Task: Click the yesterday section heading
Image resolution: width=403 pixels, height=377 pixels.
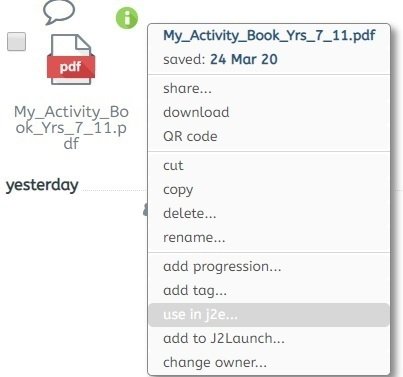Action: point(42,185)
